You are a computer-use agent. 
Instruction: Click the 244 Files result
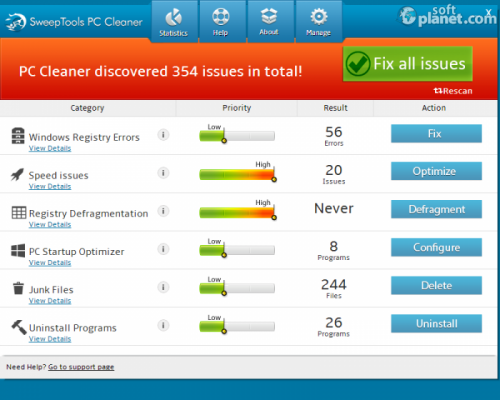(334, 288)
